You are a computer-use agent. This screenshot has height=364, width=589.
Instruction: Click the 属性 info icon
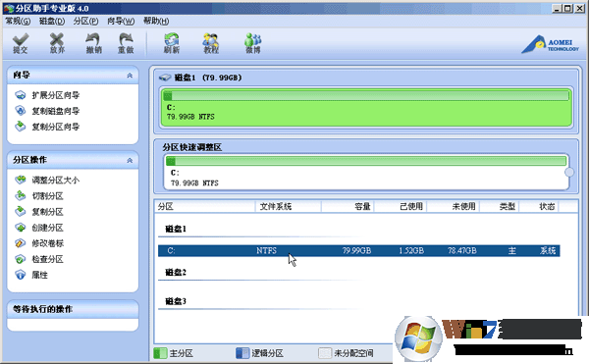[x=21, y=275]
